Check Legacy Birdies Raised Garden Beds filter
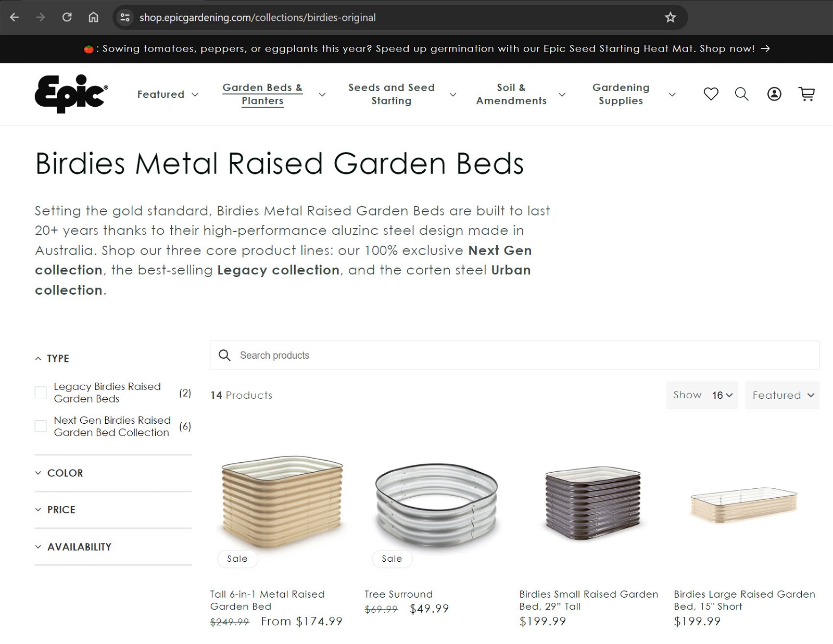833x644 pixels. pyautogui.click(x=41, y=393)
